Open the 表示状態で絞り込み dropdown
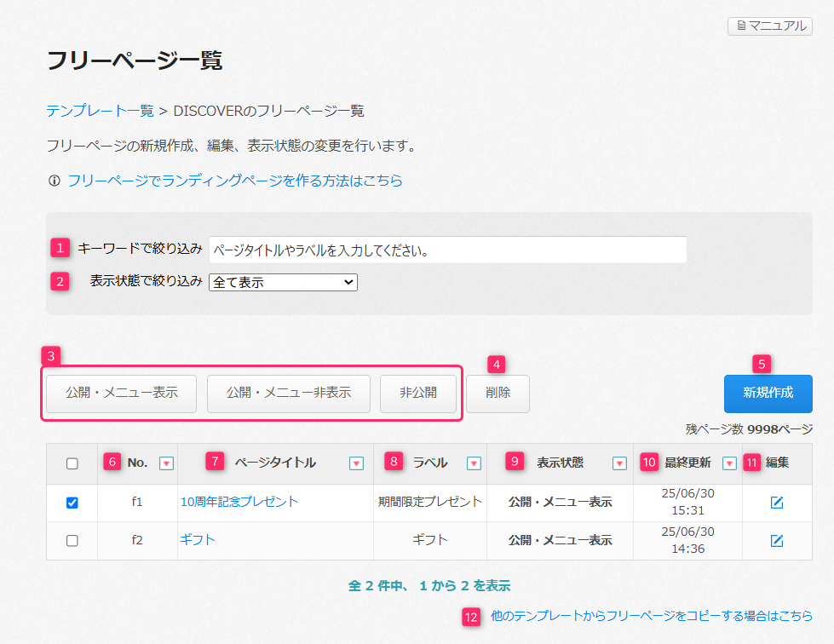Viewport: 834px width, 644px height. pos(283,282)
